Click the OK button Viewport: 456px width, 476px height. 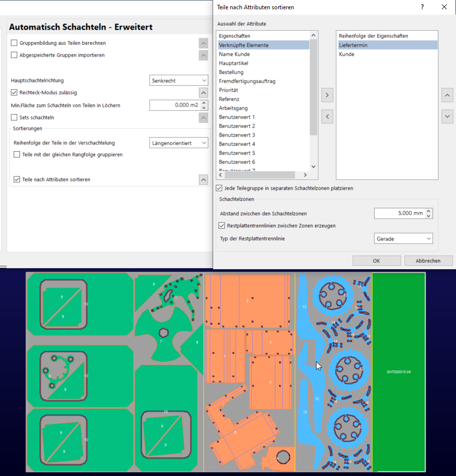(376, 261)
